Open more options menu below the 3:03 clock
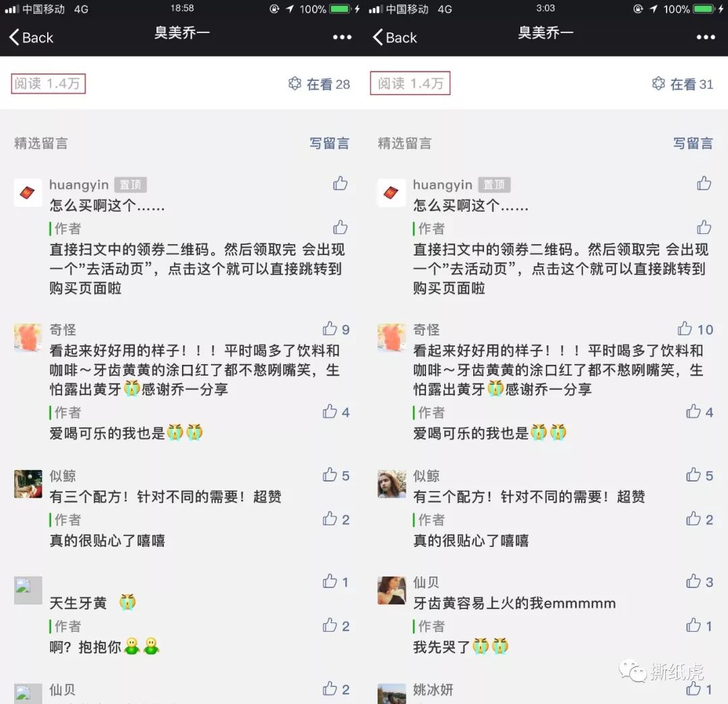This screenshot has width=728, height=704. click(706, 37)
